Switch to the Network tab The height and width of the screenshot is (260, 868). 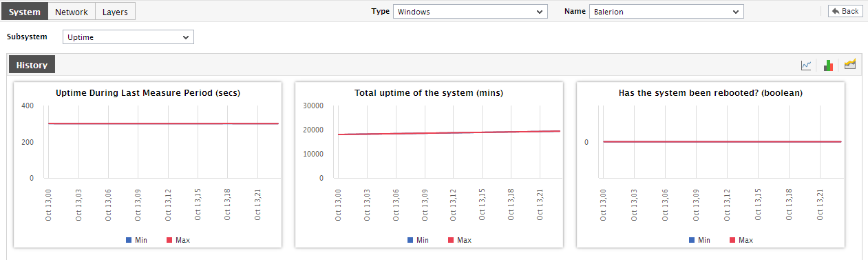(x=72, y=12)
